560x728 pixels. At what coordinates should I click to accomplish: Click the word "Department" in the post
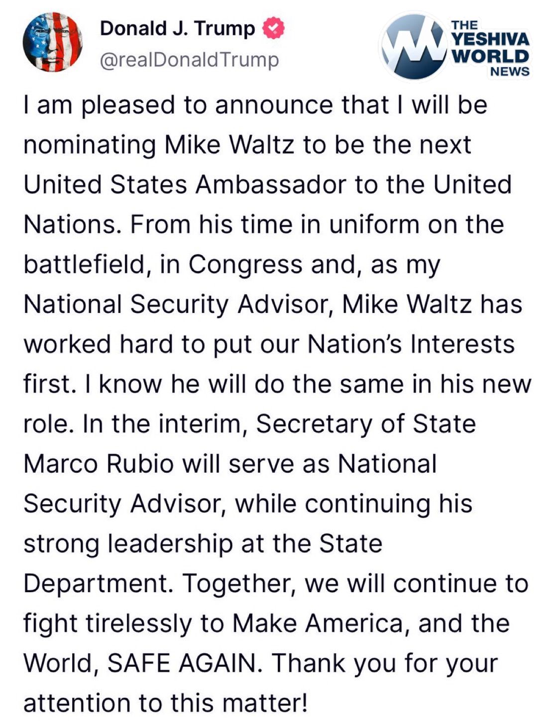pyautogui.click(x=96, y=584)
